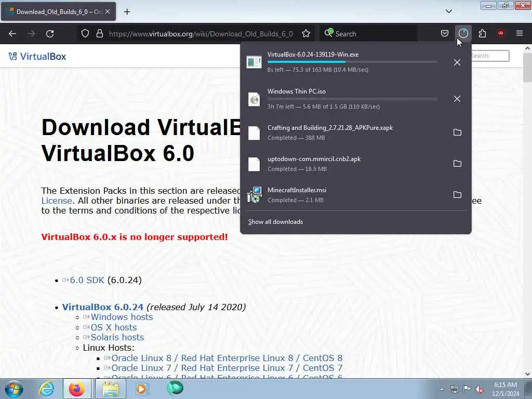Image resolution: width=532 pixels, height=399 pixels.
Task: Click the green round taskbar application icon
Action: [x=175, y=388]
